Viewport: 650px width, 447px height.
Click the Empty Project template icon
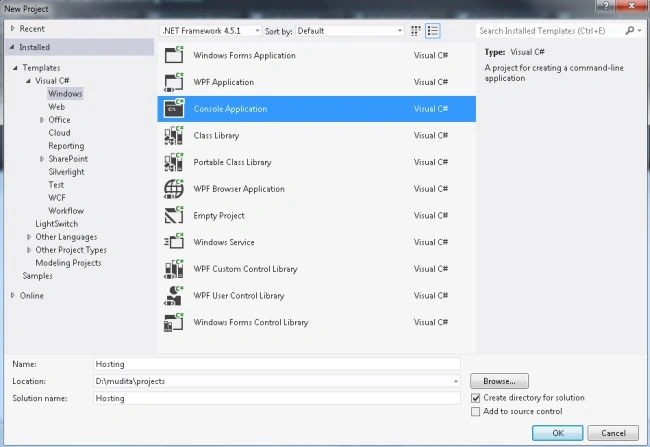click(x=174, y=216)
